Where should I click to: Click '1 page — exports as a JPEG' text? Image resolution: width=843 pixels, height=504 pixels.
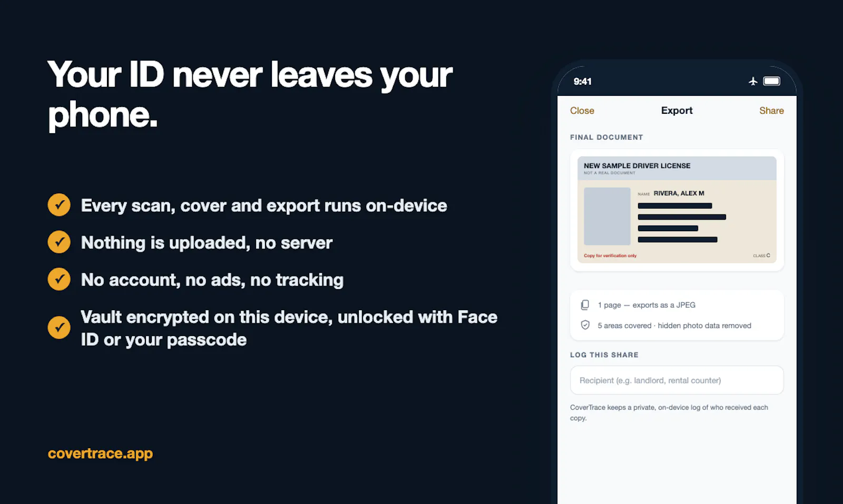click(x=646, y=305)
